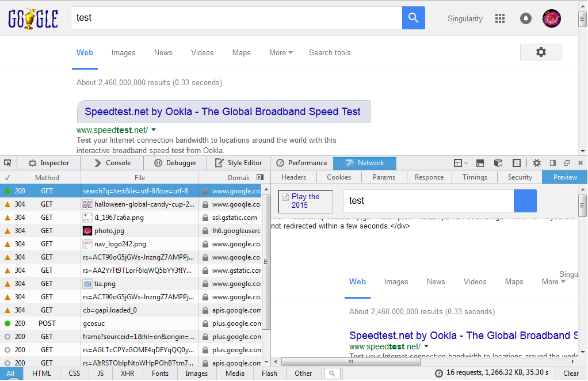Open the Google notifications bell
This screenshot has width=588, height=381.
tap(526, 18)
